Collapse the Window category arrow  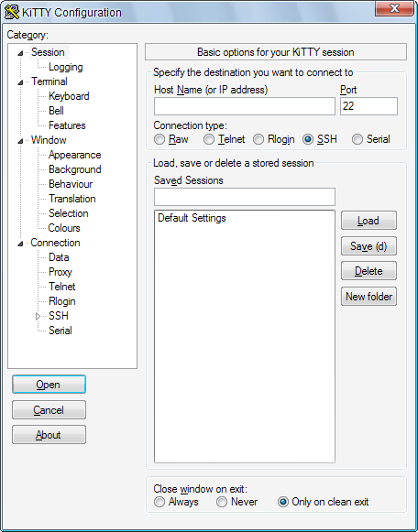[x=21, y=141]
